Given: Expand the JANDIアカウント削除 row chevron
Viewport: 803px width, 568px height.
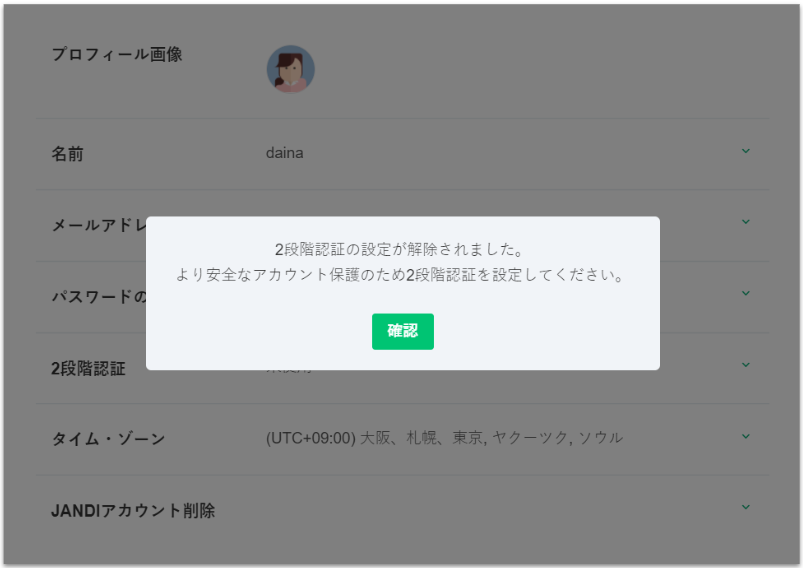Looking at the screenshot, I should (x=745, y=507).
